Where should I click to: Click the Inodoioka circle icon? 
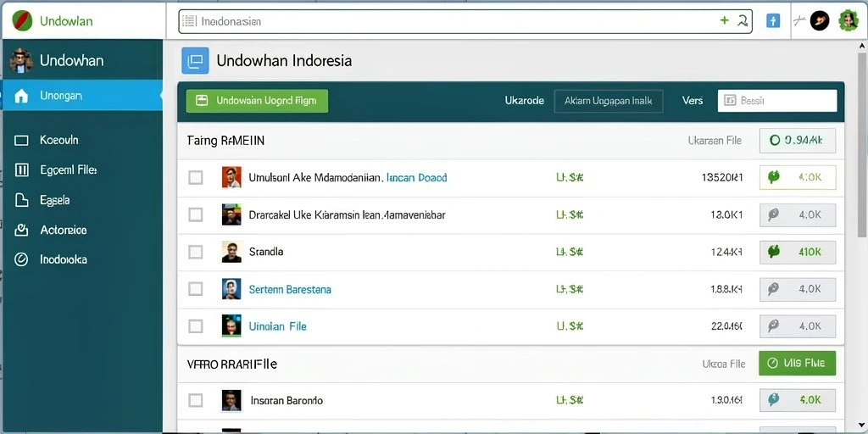click(x=21, y=259)
